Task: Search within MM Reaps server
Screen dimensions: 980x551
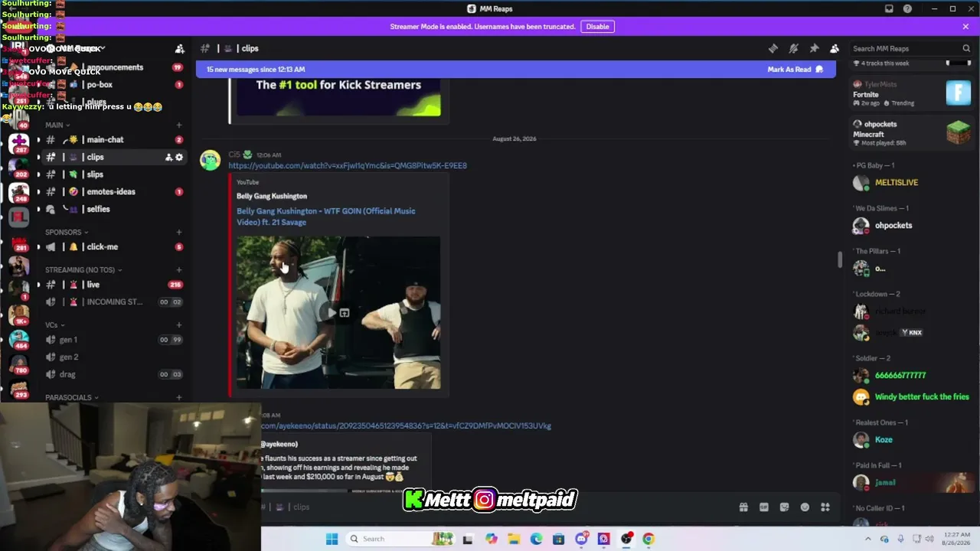Action: [911, 48]
